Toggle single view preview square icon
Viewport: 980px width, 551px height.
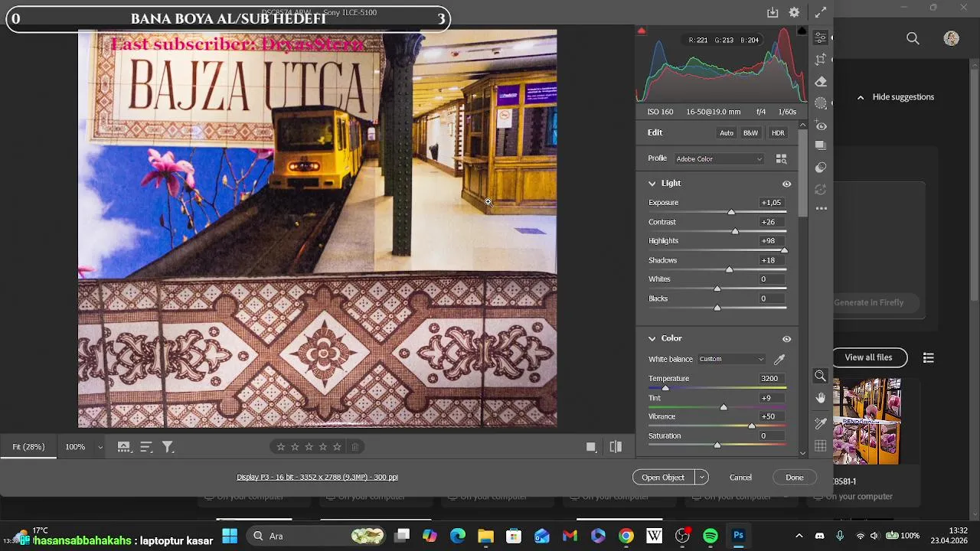[591, 447]
